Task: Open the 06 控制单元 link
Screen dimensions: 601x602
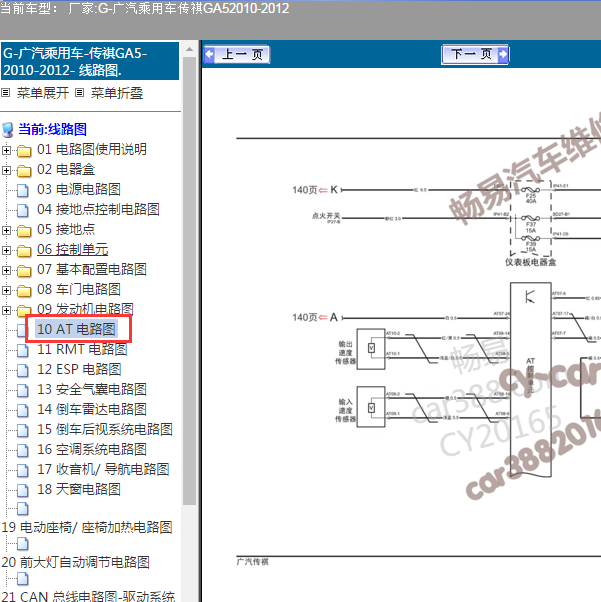Action: pyautogui.click(x=73, y=250)
